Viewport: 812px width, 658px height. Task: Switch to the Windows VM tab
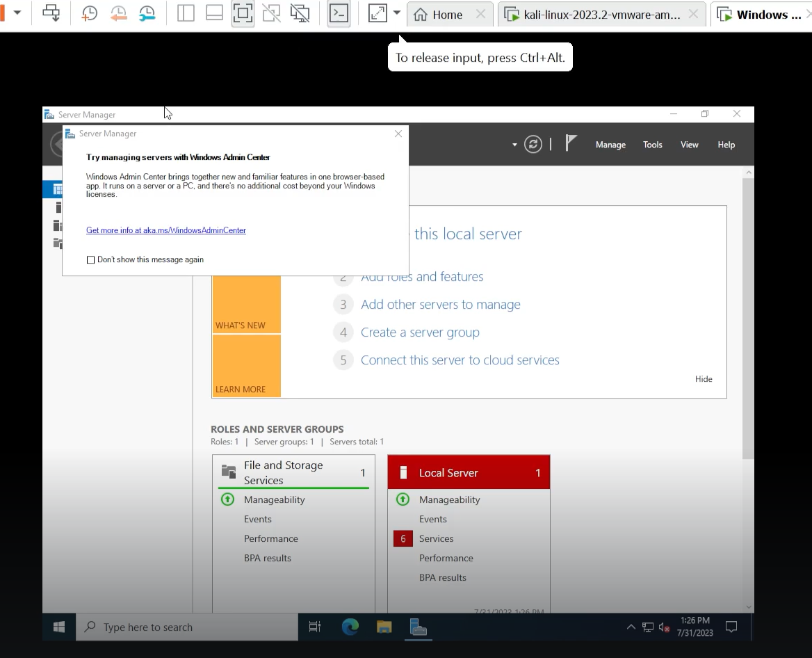tap(761, 15)
